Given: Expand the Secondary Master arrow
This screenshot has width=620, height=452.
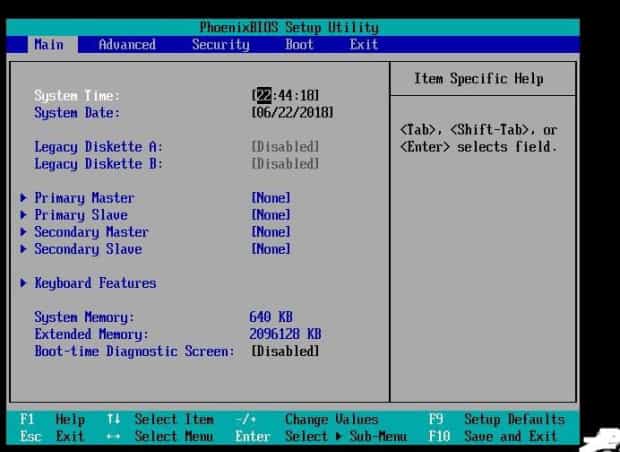Looking at the screenshot, I should [23, 232].
